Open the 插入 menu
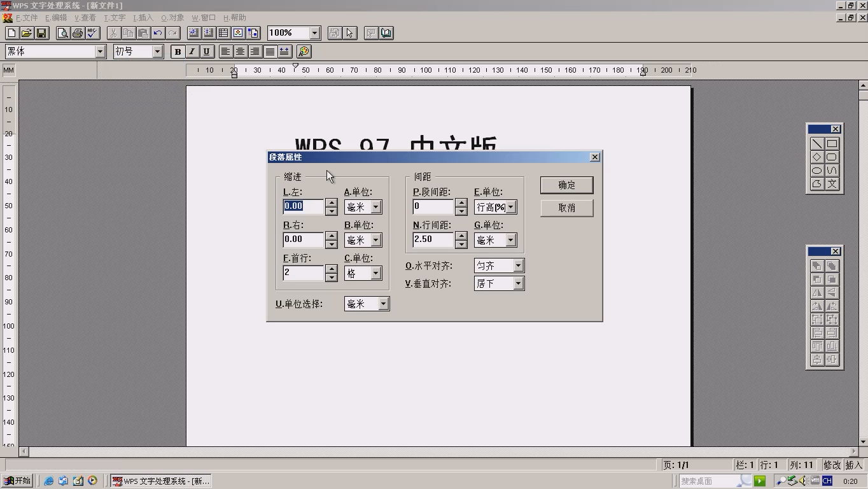 click(x=143, y=18)
